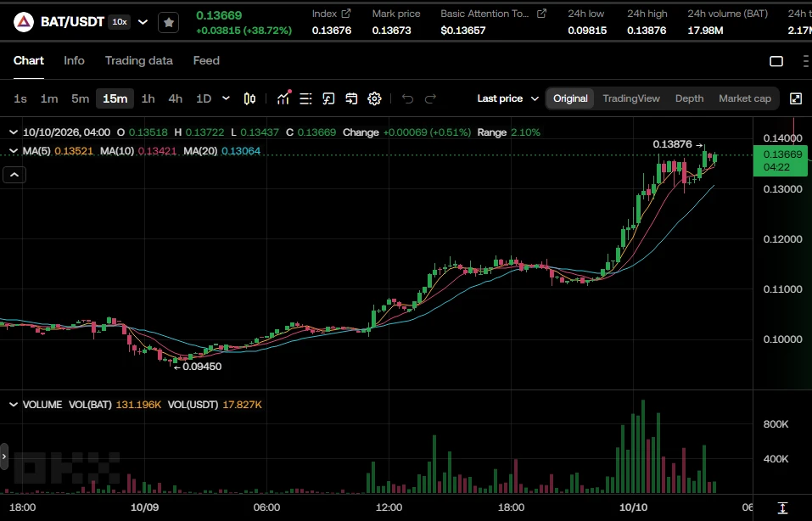Viewport: 812px width, 521px height.
Task: Collapse the OHLC date info row
Action: tap(14, 132)
